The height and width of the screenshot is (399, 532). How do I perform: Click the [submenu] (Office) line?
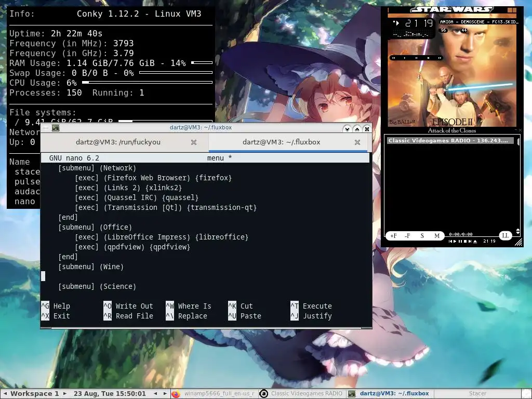point(95,227)
